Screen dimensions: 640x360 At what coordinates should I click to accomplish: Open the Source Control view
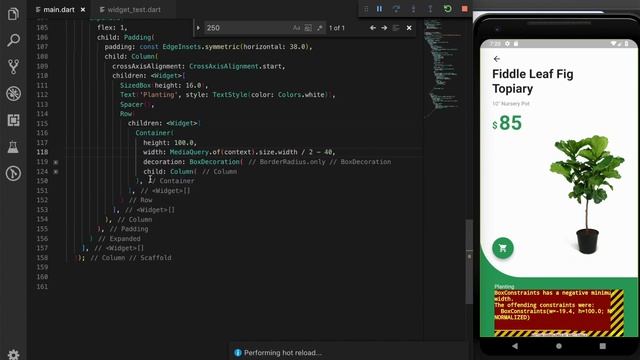click(13, 67)
